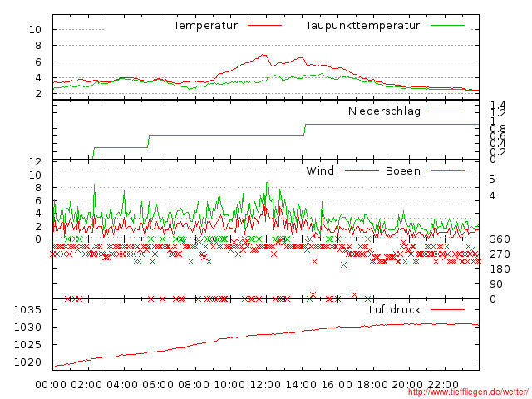The width and height of the screenshot is (532, 399).
Task: Click the 1025 pressure axis label
Action: pyautogui.click(x=27, y=345)
